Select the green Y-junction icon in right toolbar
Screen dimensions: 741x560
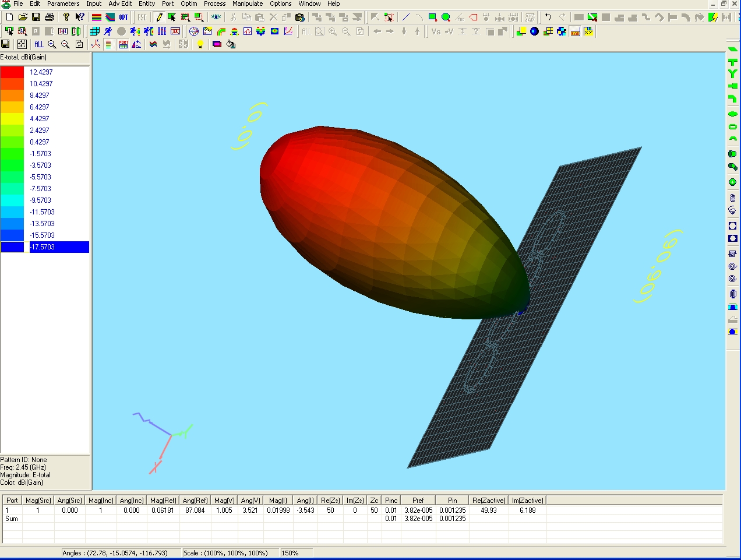coord(733,74)
